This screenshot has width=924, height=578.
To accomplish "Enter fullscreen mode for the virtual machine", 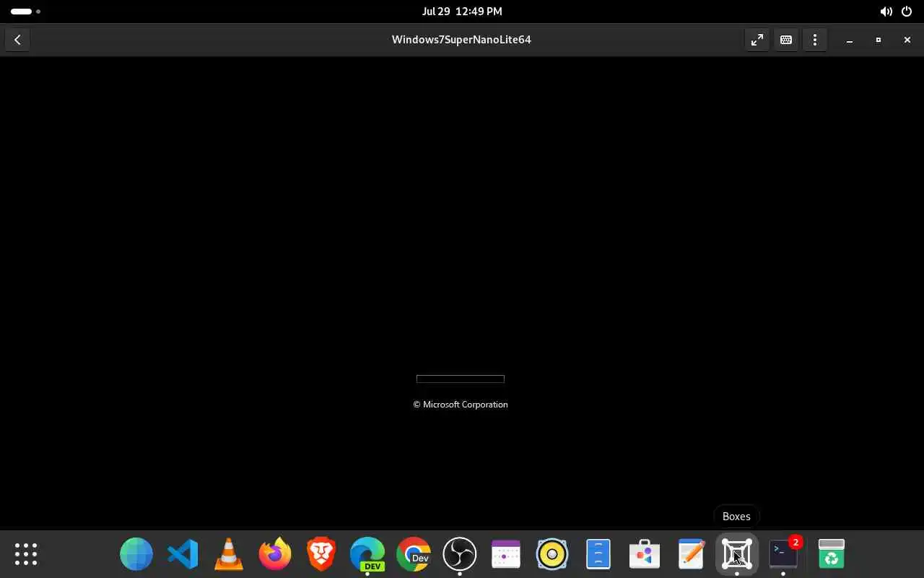I will [757, 40].
